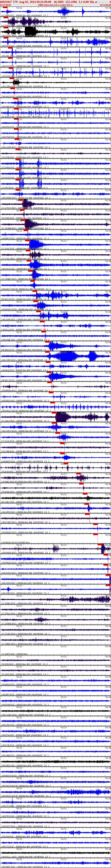Select the CC.SEP.EHZ trace label

click(x=25, y=16)
